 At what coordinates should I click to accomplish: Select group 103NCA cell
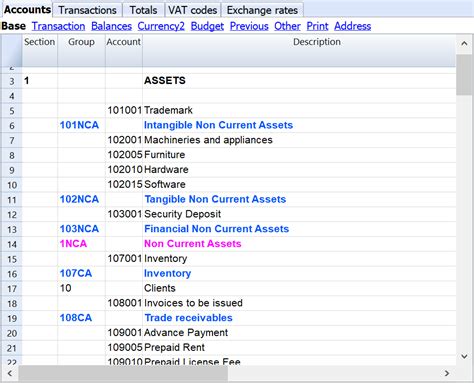tap(81, 229)
